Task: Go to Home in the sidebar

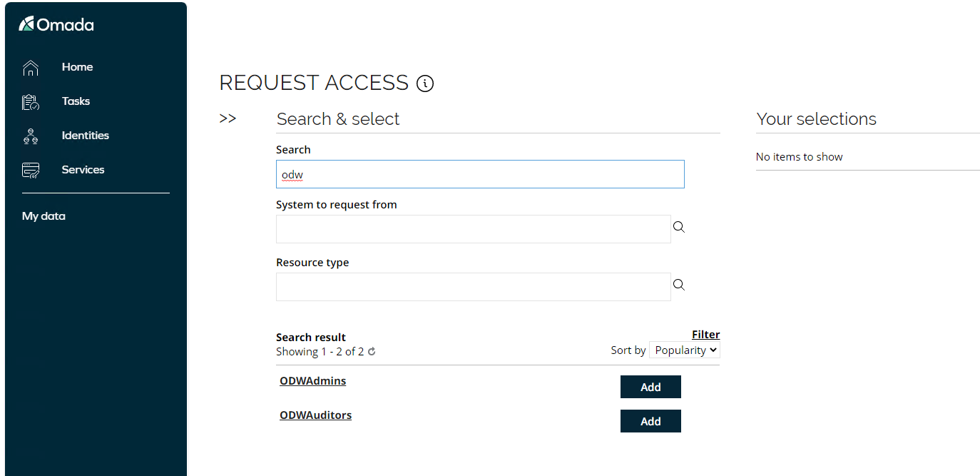Action: (x=77, y=67)
